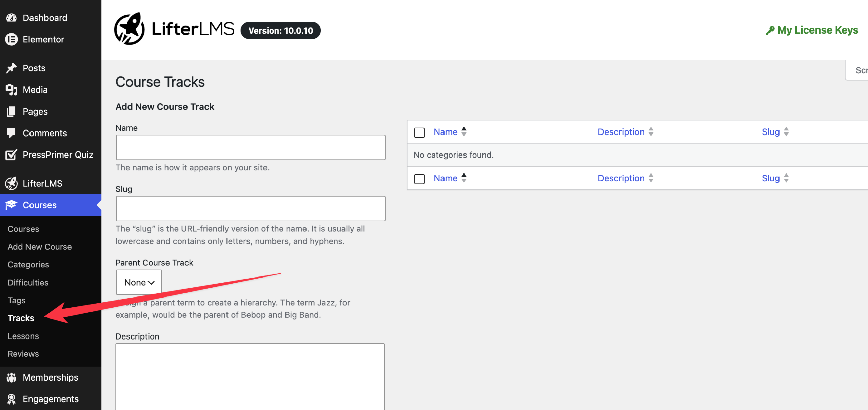
Task: Click the 'No categories found.' row
Action: click(x=637, y=155)
